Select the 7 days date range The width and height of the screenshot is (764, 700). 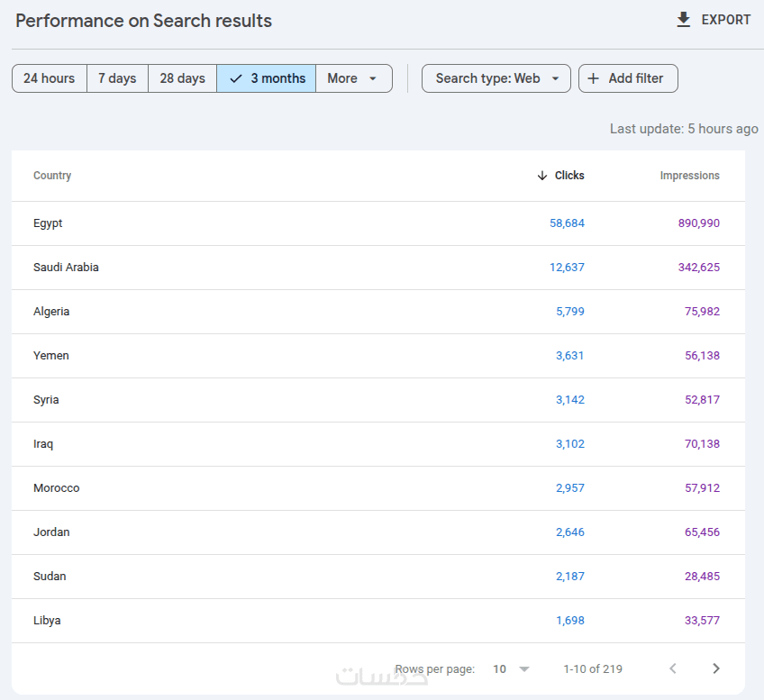[117, 78]
